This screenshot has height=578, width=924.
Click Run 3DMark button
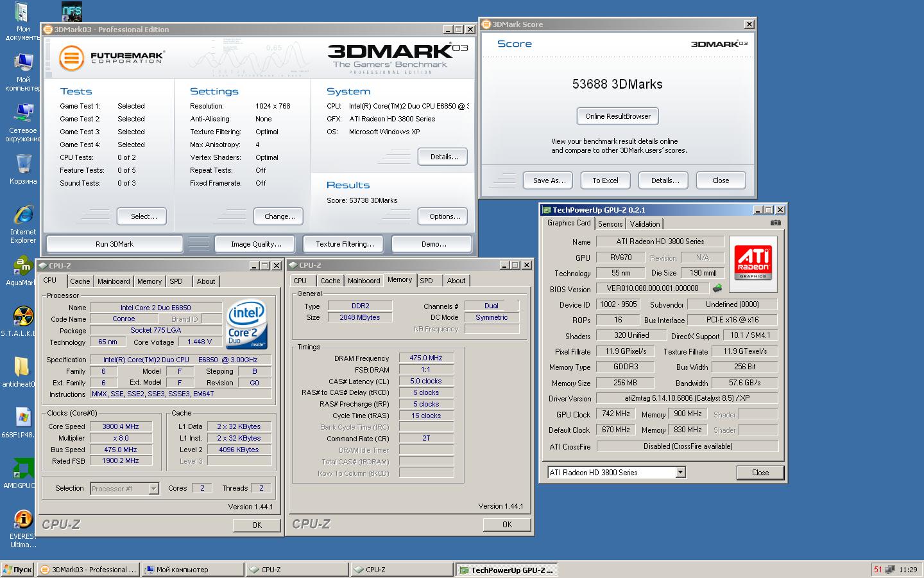115,244
